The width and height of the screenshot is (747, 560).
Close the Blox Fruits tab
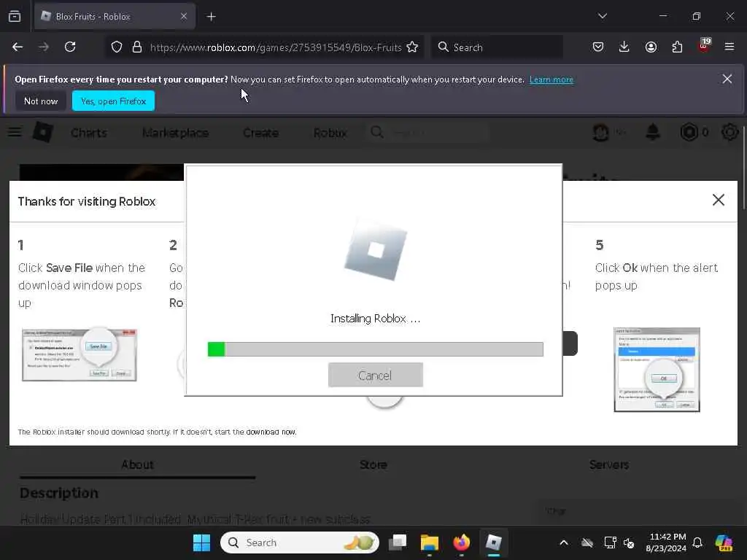tap(184, 17)
